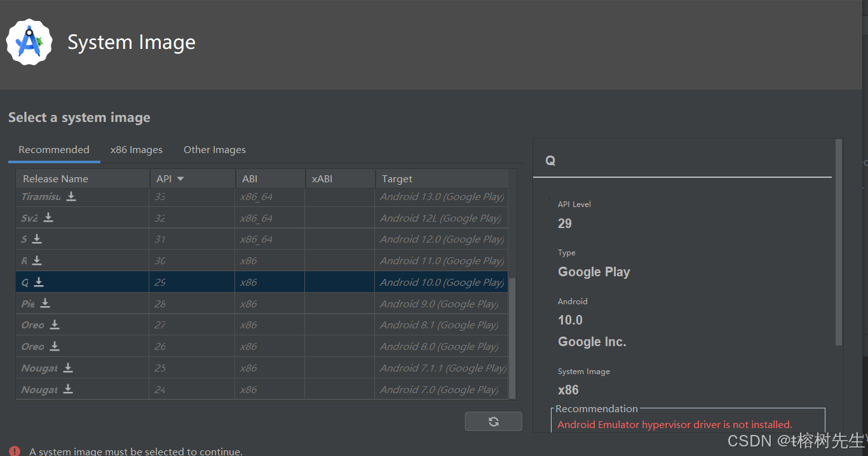This screenshot has height=456, width=868.
Task: Select the Android 12L (Google Play) target
Action: click(x=440, y=218)
